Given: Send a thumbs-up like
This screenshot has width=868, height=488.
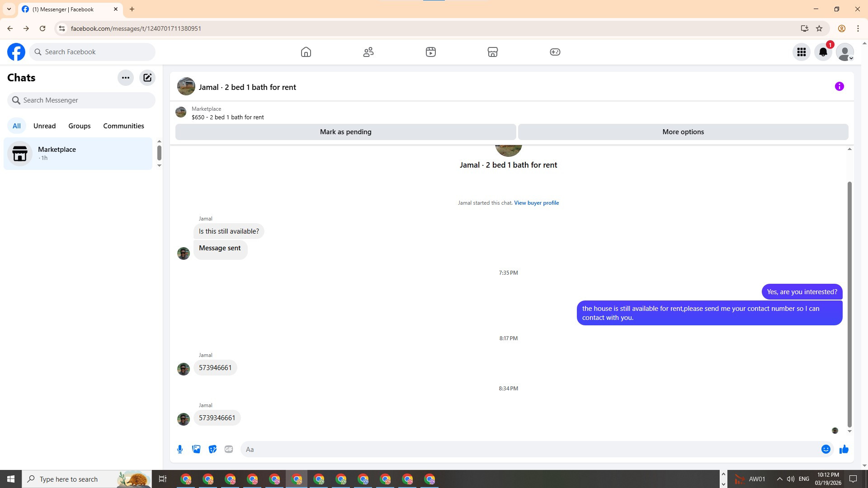Looking at the screenshot, I should pyautogui.click(x=844, y=449).
